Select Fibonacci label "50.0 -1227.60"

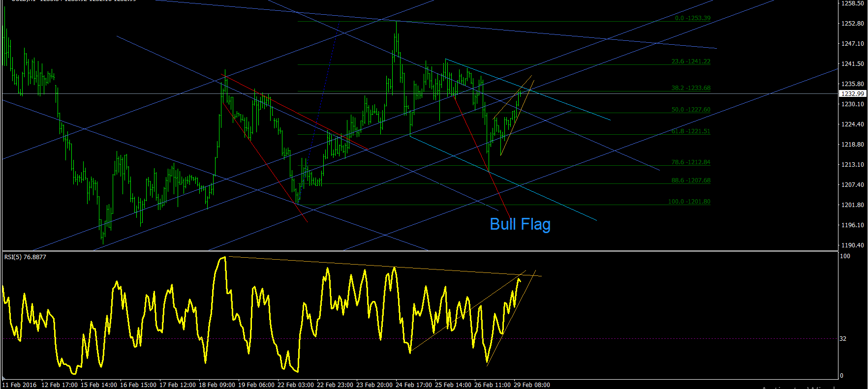point(691,110)
